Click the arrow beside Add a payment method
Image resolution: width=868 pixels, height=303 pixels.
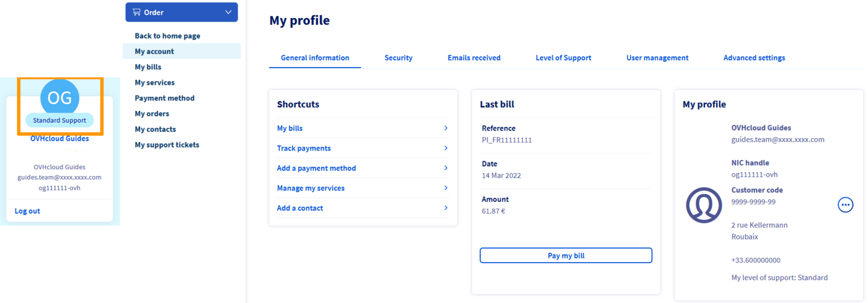coord(446,168)
